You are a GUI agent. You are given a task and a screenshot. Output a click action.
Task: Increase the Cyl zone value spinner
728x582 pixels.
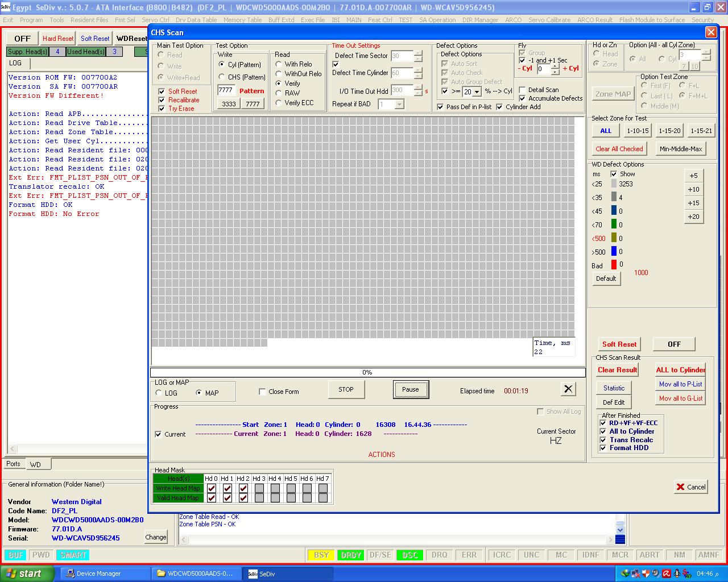pyautogui.click(x=706, y=52)
